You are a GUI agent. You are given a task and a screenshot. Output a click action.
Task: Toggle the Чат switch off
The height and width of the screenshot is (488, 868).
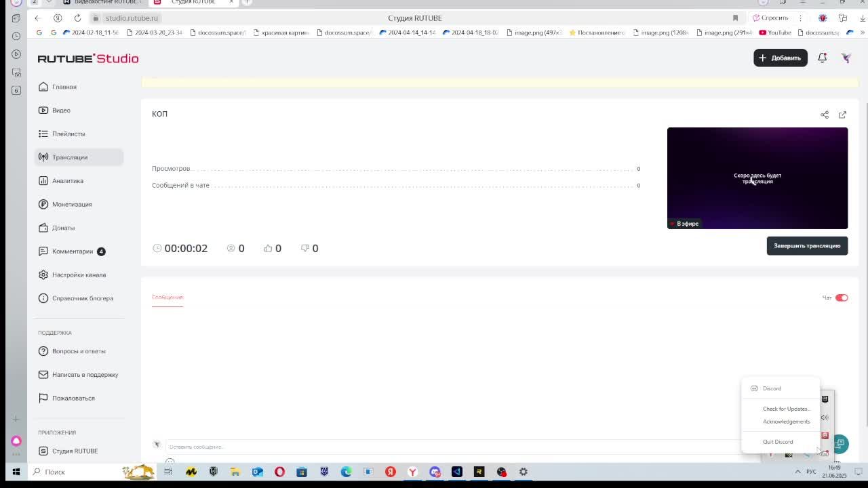point(842,298)
